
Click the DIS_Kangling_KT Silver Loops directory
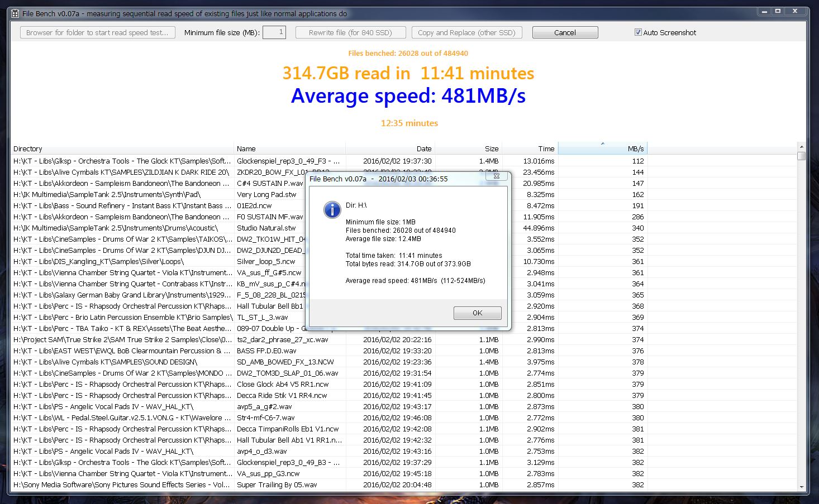tap(98, 261)
